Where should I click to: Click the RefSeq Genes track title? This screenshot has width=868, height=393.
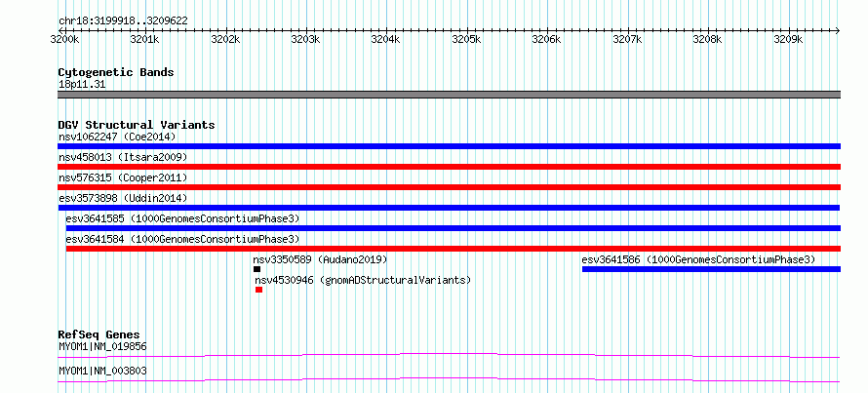click(x=99, y=334)
